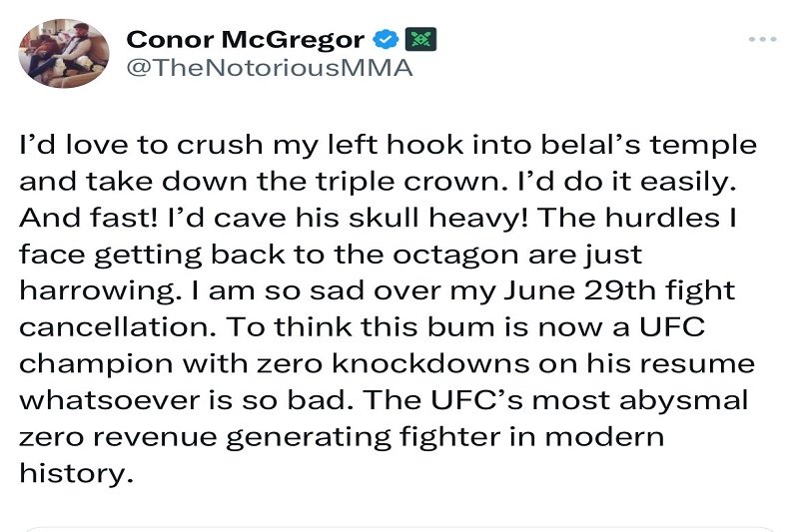Viewport: 799px width, 532px height.
Task: Click the phrase "triple crown" in tweet
Action: pos(407,182)
